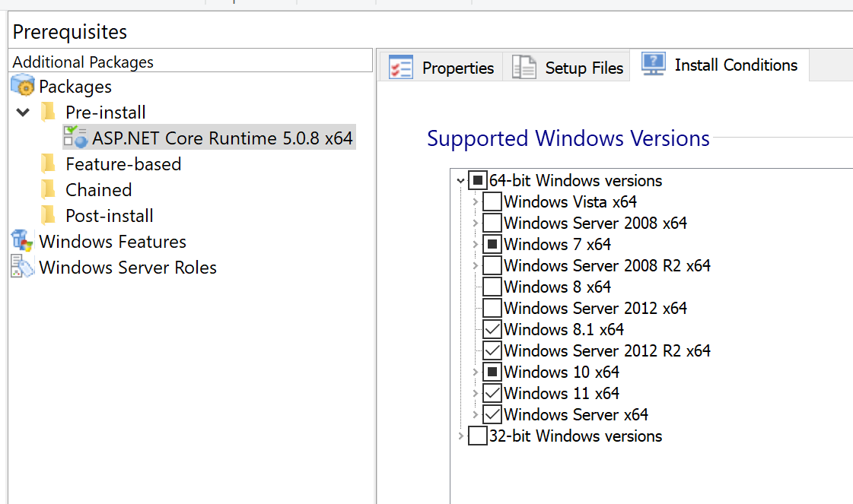Expand the Windows Server x64 node
The height and width of the screenshot is (504, 853).
[x=476, y=414]
